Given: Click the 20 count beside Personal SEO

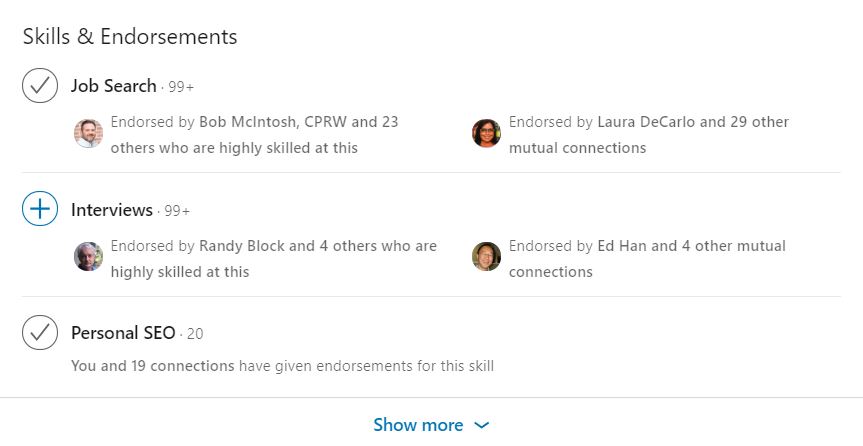Looking at the screenshot, I should 195,334.
